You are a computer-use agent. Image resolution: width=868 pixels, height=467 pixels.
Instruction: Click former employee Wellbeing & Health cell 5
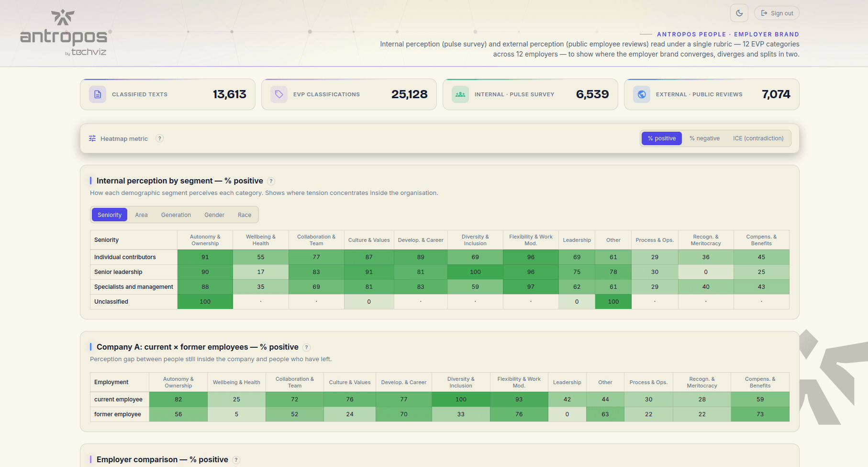pyautogui.click(x=236, y=414)
